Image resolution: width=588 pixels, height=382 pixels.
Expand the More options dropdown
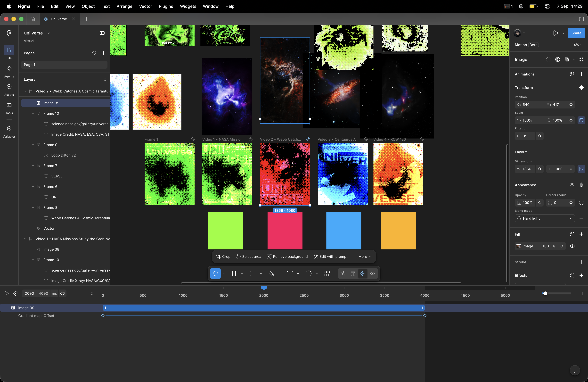(364, 257)
